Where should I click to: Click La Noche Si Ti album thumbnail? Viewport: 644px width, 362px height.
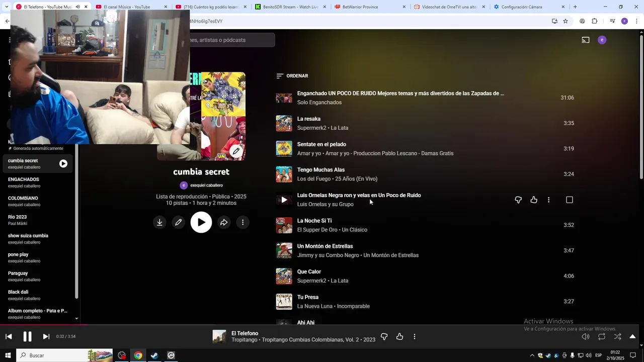click(284, 225)
